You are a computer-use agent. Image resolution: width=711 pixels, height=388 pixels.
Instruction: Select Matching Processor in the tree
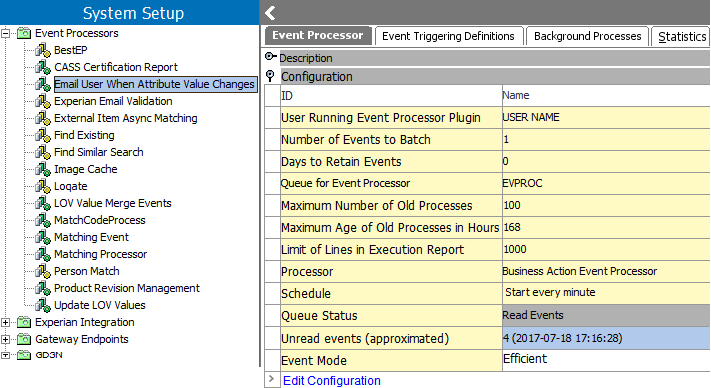tap(101, 254)
